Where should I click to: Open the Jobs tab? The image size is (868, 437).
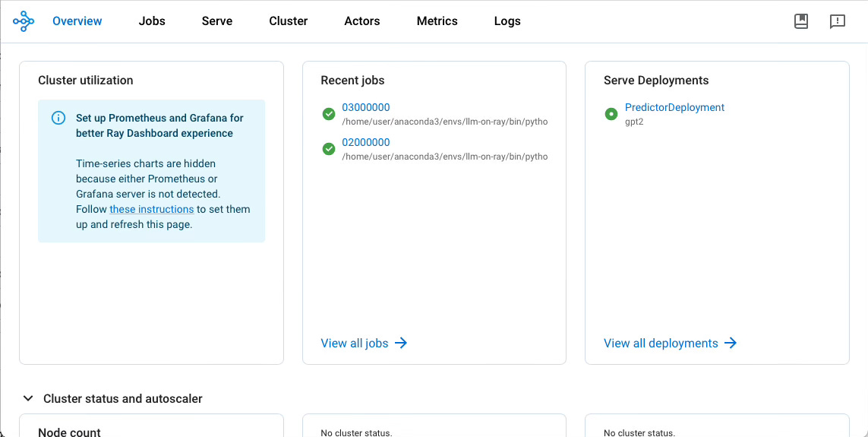coord(152,21)
